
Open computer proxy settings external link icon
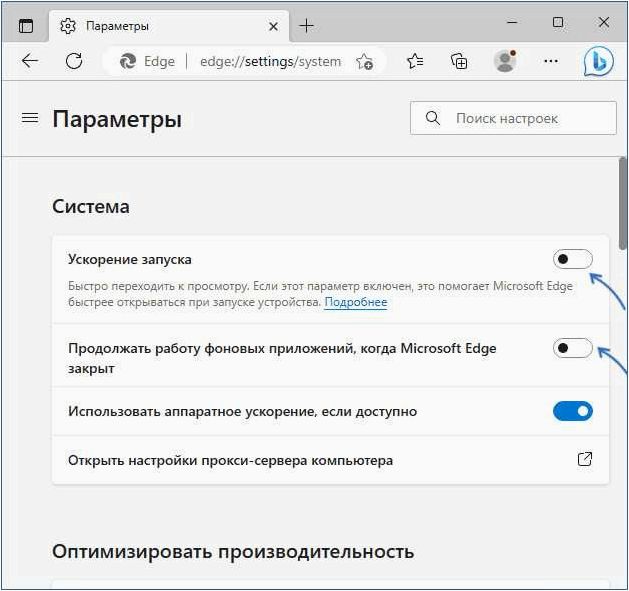pos(584,459)
